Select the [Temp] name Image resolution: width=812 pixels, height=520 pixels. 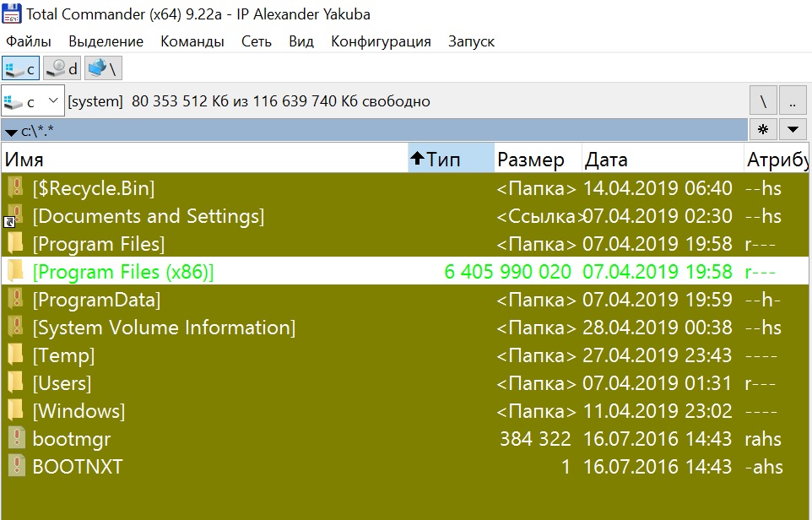[63, 356]
